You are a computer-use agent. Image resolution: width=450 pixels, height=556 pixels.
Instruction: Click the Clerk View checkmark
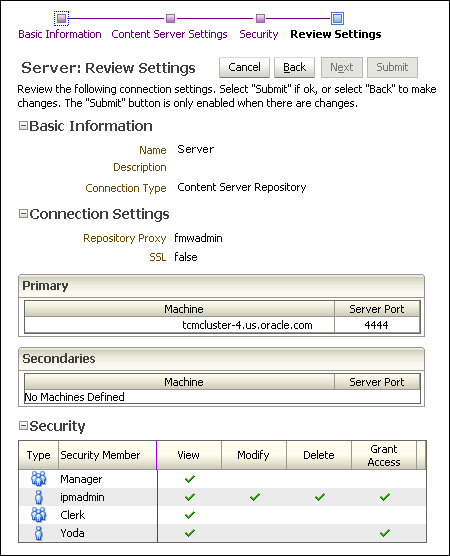[190, 515]
